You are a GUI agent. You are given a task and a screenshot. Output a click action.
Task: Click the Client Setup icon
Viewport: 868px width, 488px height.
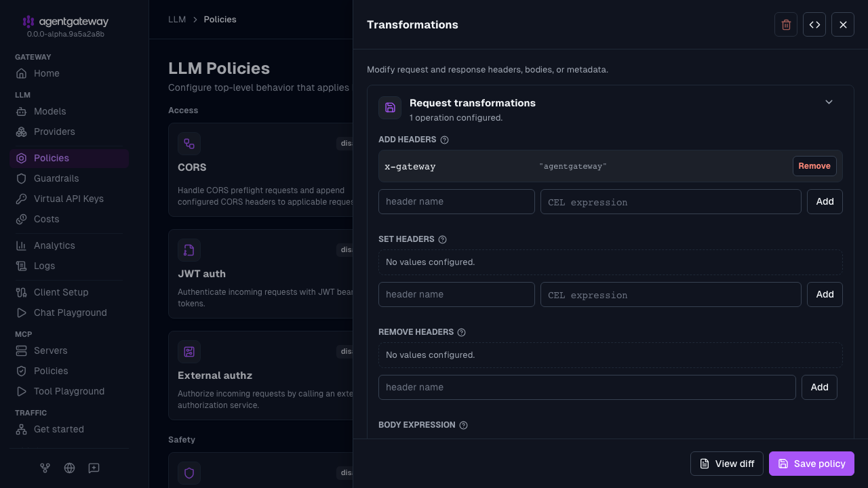pos(21,292)
